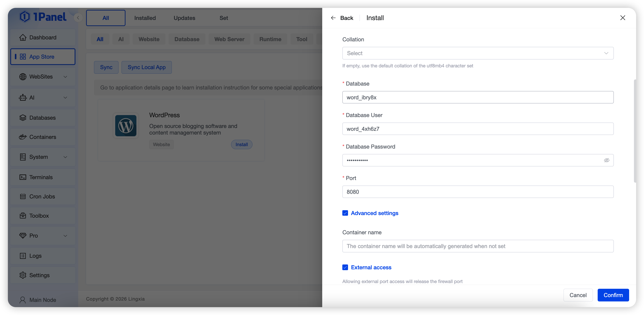Click the Back arrow in Install panel
644x315 pixels.
tap(333, 18)
